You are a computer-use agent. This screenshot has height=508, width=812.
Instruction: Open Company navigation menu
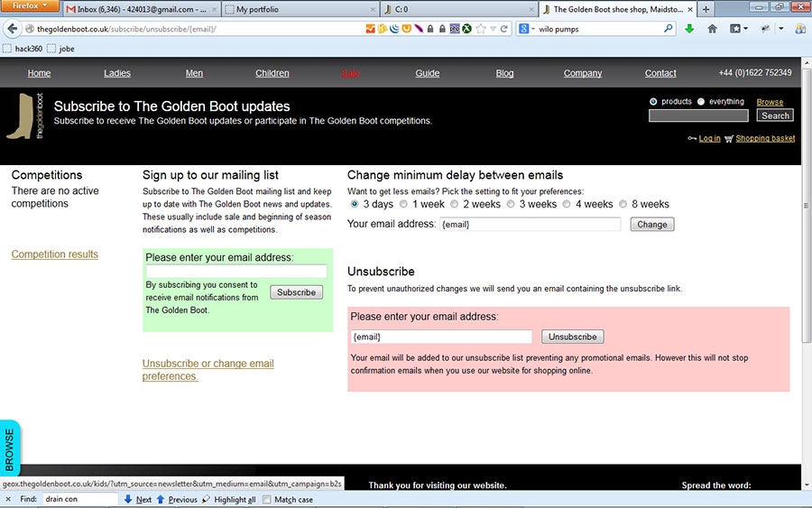pos(583,73)
